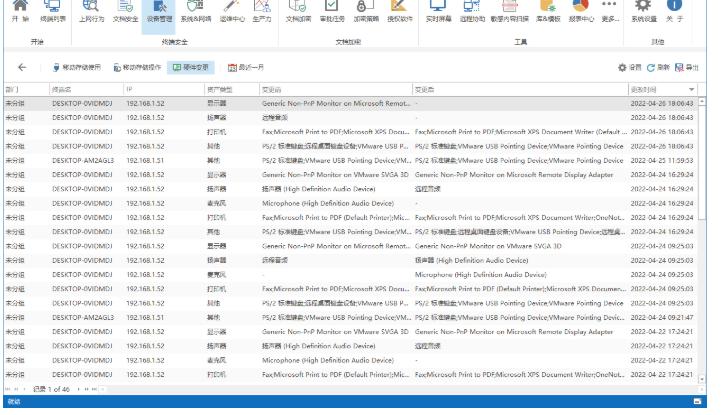Open the 文档安全 ribbon icon
The image size is (725, 415).
pos(125,10)
